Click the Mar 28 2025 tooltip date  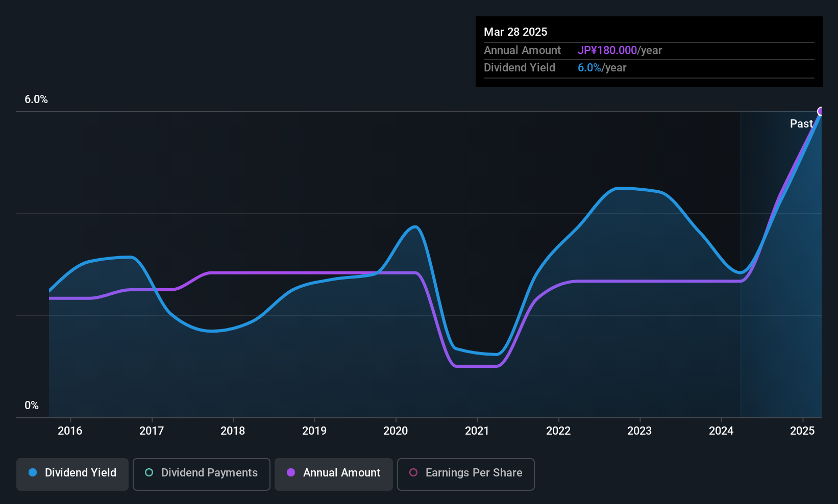[x=515, y=32]
